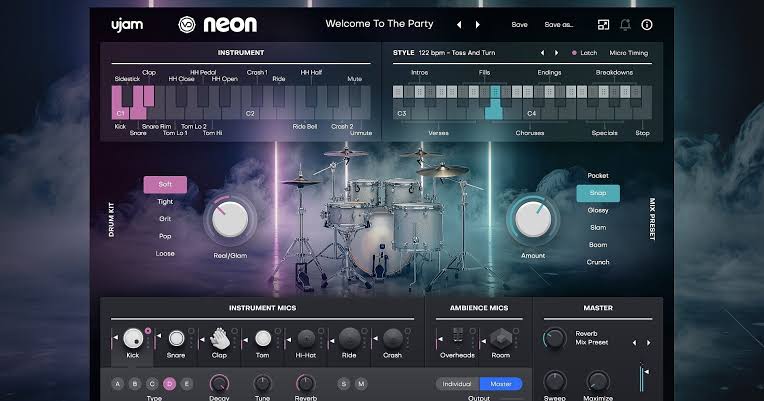Select the Tom mic icon
The width and height of the screenshot is (764, 401).
point(263,338)
